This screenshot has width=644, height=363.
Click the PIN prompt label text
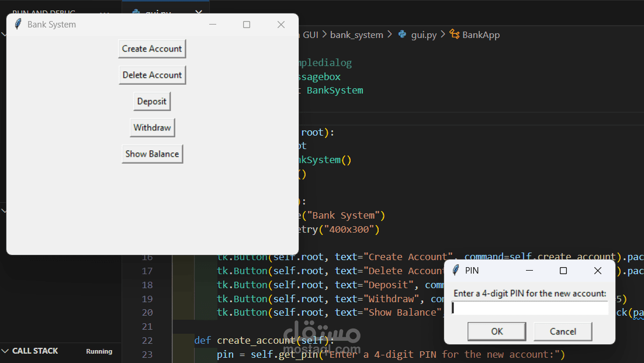tap(530, 293)
